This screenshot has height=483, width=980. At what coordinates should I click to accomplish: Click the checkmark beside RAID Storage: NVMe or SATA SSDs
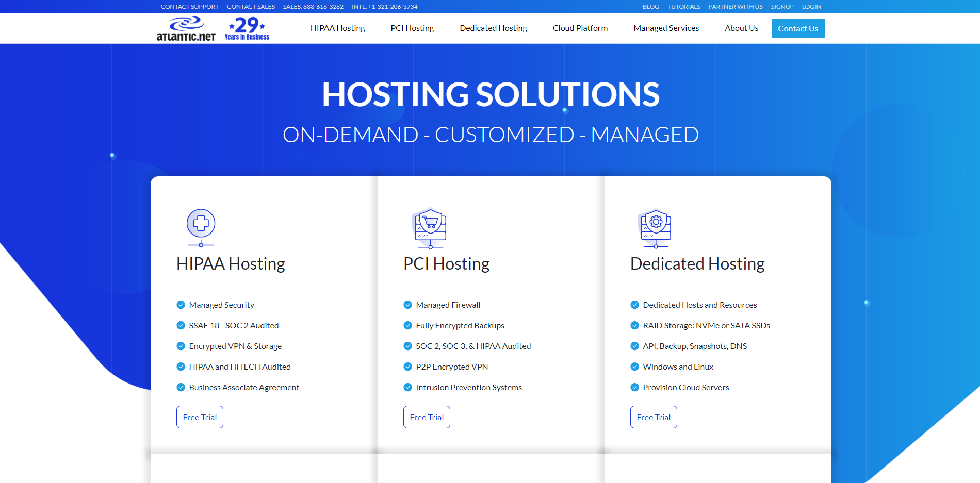[635, 325]
